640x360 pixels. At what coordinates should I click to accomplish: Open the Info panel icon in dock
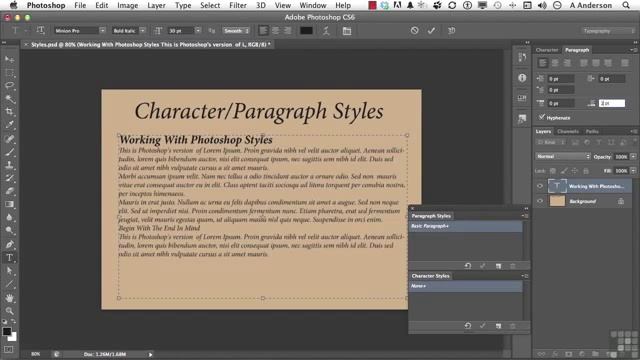(x=522, y=78)
